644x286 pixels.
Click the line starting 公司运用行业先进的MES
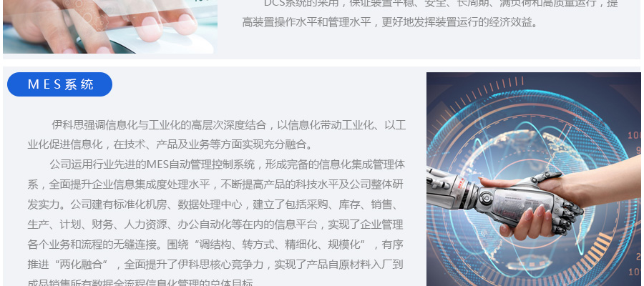228,164
